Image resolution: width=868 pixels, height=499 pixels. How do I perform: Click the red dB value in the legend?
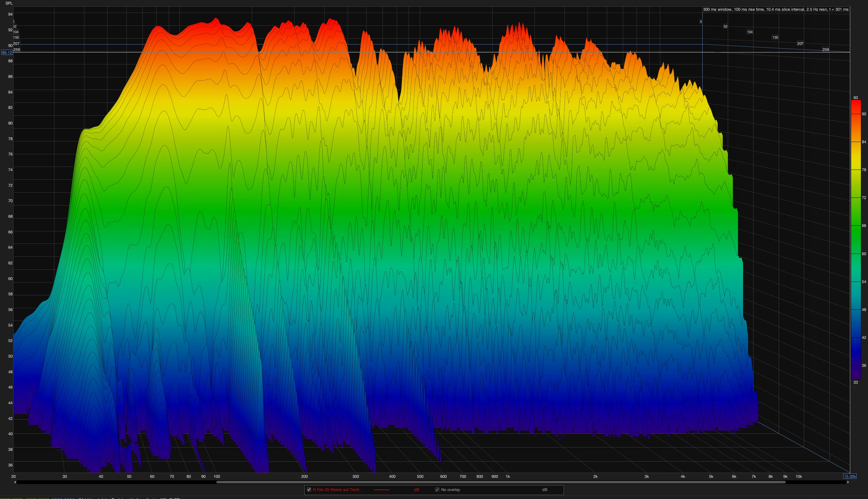pos(416,489)
